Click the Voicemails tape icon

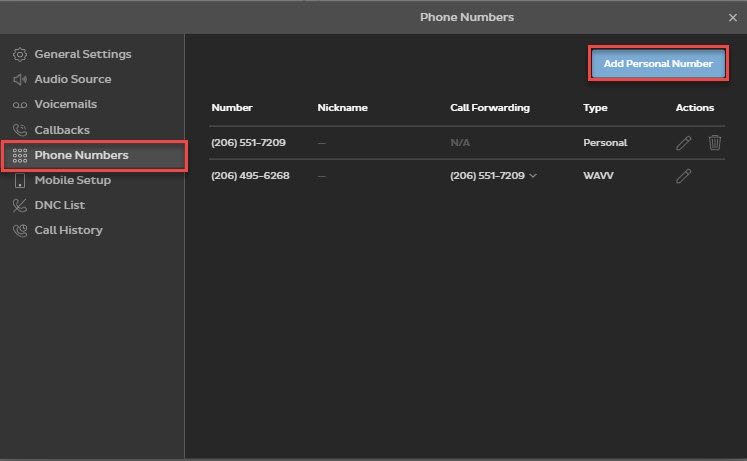coord(20,105)
